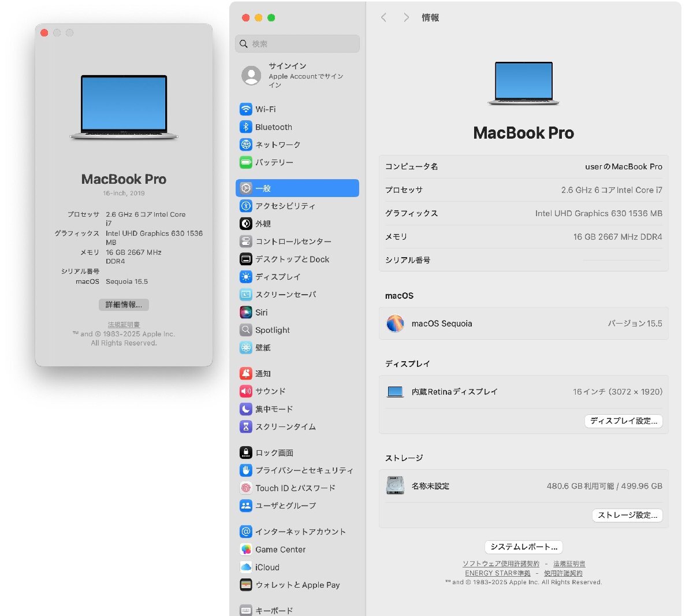Click the ストレージ設定... button
The height and width of the screenshot is (616, 693).
tap(627, 515)
